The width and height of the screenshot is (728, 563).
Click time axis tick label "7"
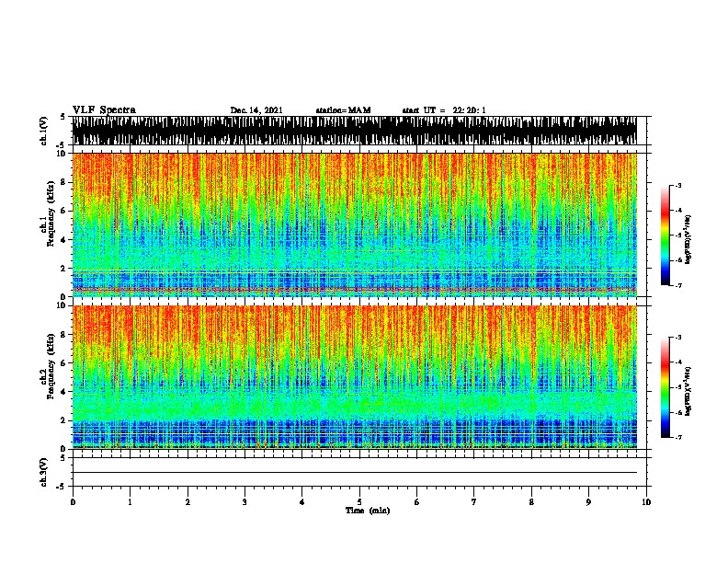pyautogui.click(x=474, y=502)
